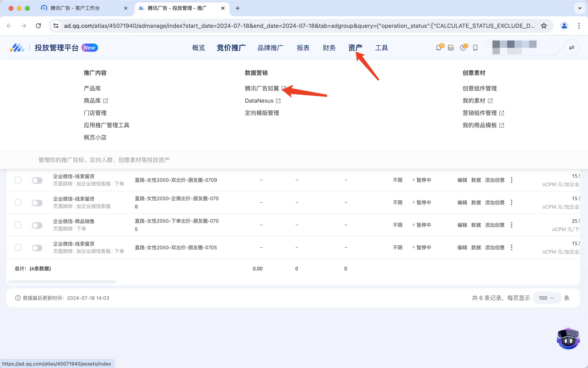Click 编辑 for 双出价-朋友圈-0709 row
This screenshot has height=368, width=588.
[x=462, y=180]
